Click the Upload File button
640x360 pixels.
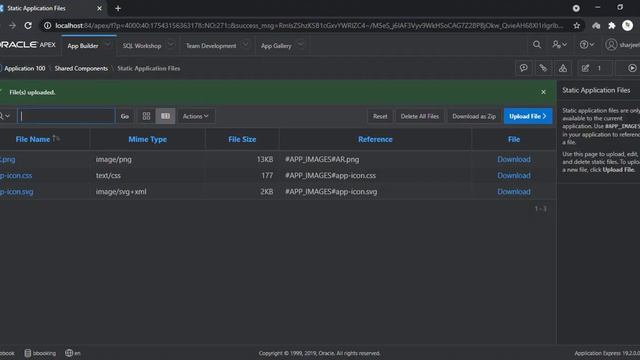pyautogui.click(x=528, y=116)
